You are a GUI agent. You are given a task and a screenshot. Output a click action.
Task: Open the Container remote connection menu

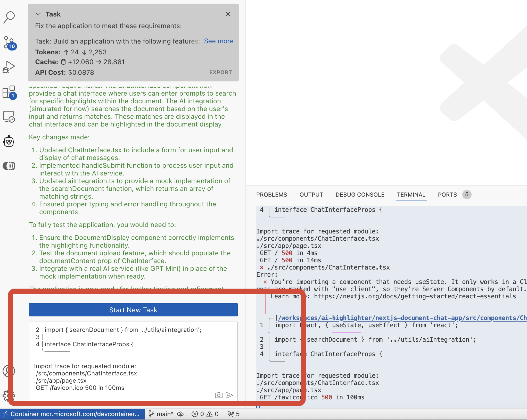pos(72,414)
